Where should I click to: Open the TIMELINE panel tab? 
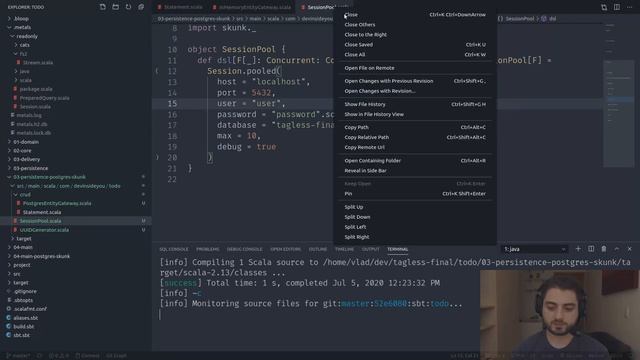pyautogui.click(x=344, y=249)
